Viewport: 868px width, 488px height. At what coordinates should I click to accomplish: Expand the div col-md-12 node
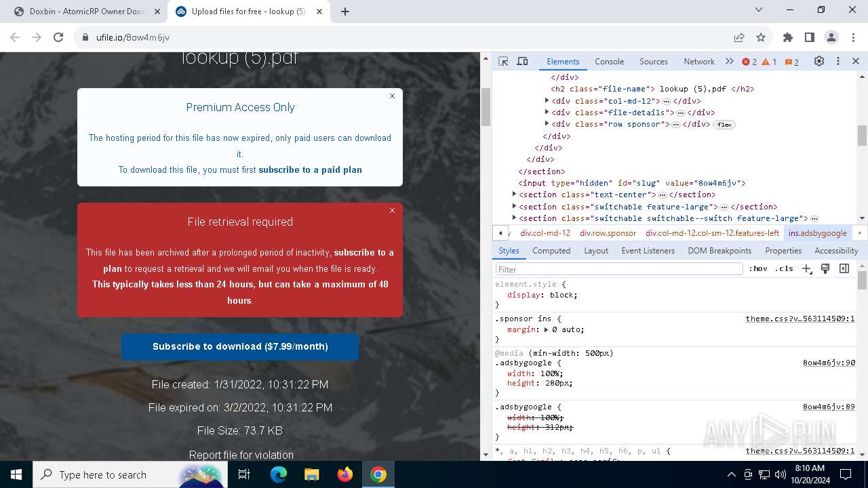click(547, 100)
